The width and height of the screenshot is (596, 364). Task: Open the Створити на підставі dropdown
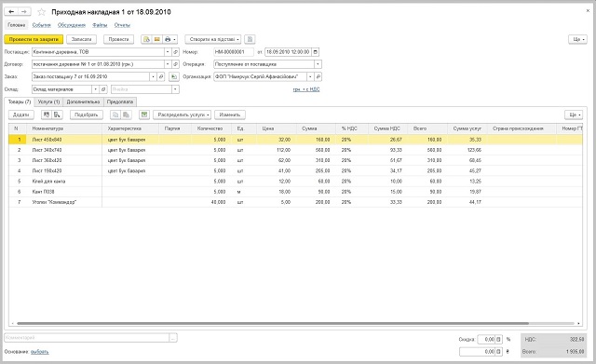click(x=213, y=39)
